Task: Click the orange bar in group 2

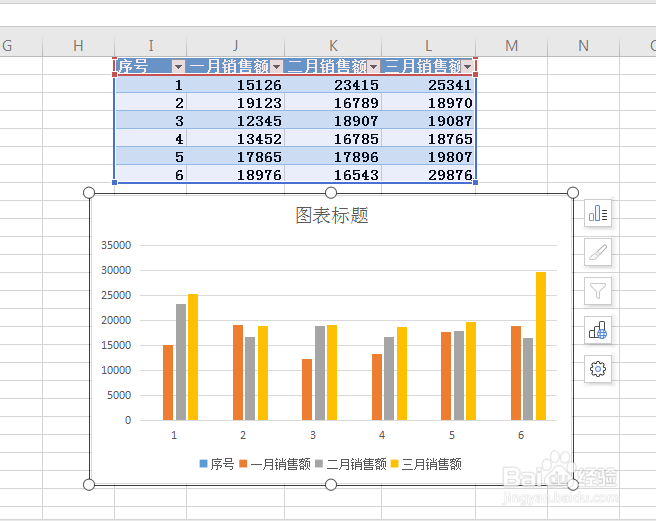Action: coord(238,372)
